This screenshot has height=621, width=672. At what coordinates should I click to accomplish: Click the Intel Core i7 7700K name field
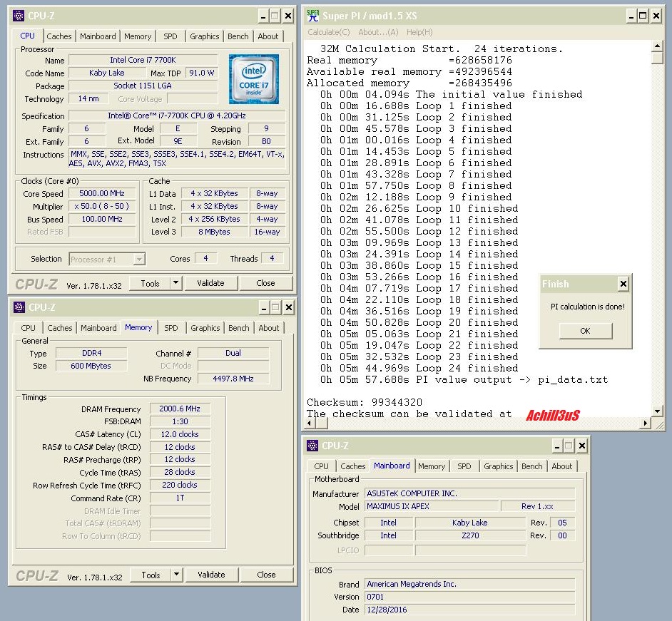pyautogui.click(x=143, y=60)
